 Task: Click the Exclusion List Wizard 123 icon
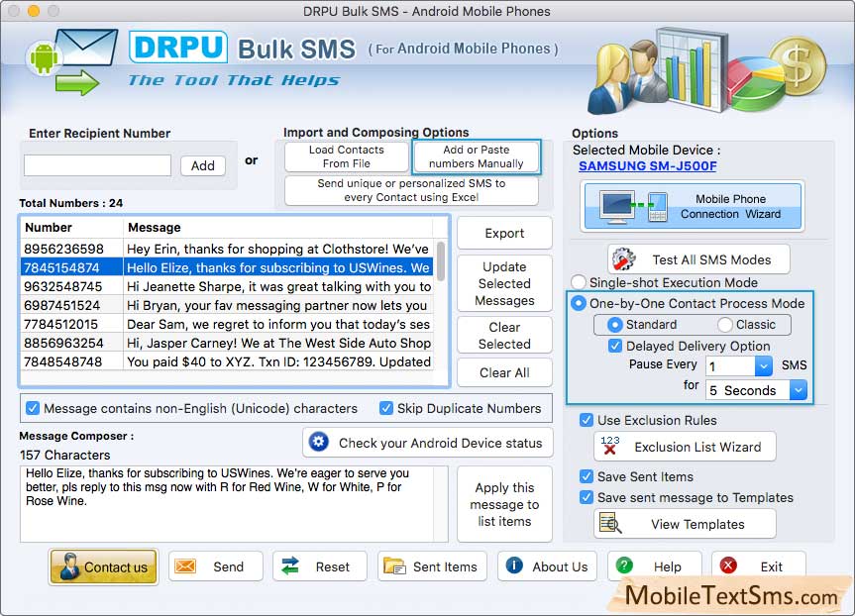pos(609,446)
